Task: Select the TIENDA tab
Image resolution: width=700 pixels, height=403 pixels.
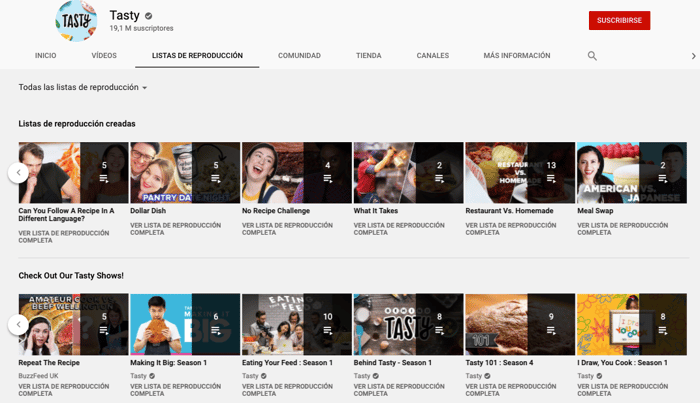Action: pyautogui.click(x=368, y=56)
